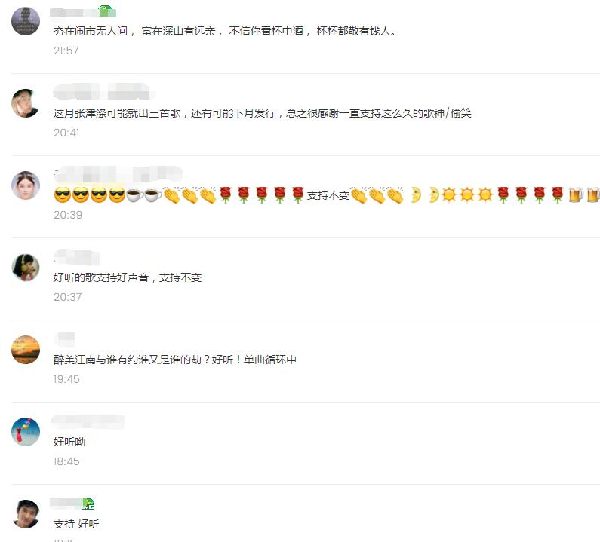Screen dimensions: 600x542
Task: Click the first sun emoji
Action: [449, 195]
